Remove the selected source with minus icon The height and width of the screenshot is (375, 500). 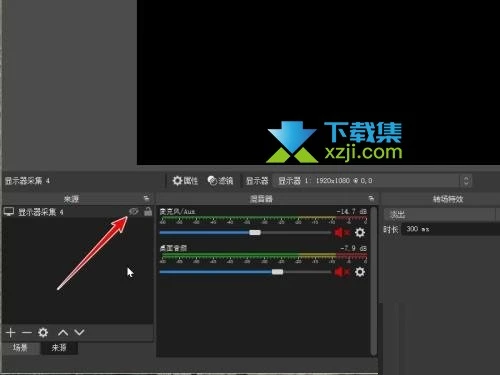coord(27,332)
